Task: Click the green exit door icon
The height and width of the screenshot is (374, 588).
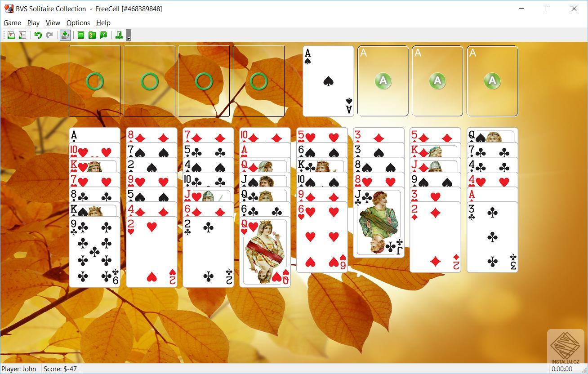Action: click(x=119, y=35)
